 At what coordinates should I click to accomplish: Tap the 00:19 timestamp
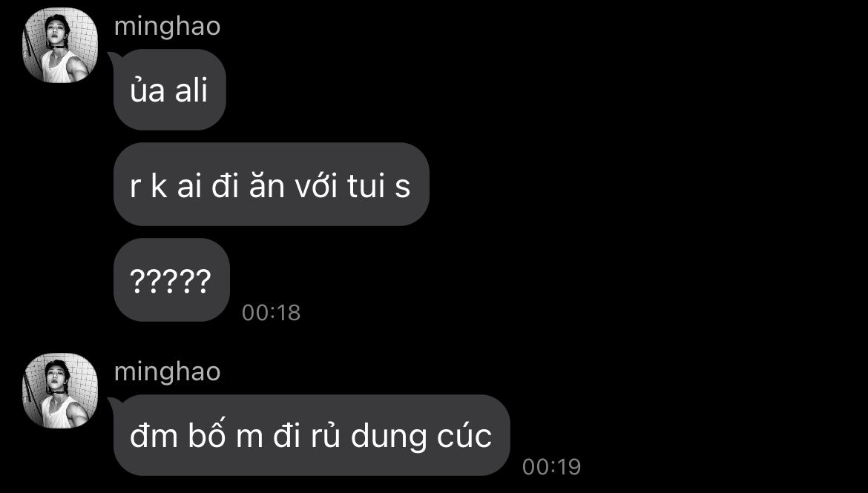point(551,467)
